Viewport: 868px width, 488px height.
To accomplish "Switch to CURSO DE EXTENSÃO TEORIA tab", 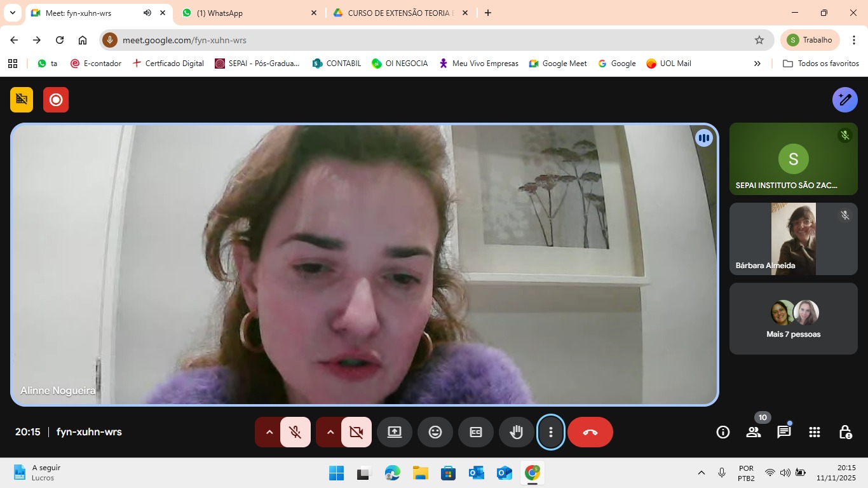I will (399, 13).
